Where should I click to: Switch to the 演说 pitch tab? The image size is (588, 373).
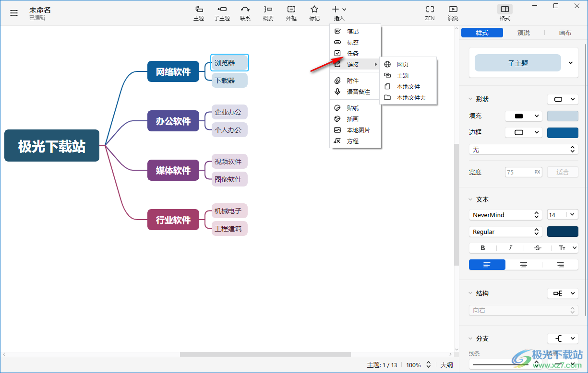click(524, 33)
